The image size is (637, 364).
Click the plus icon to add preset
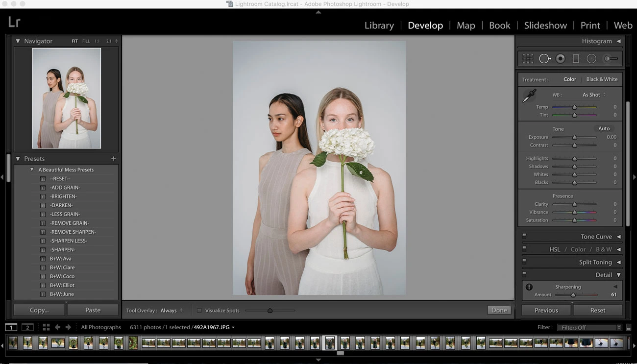(x=113, y=159)
